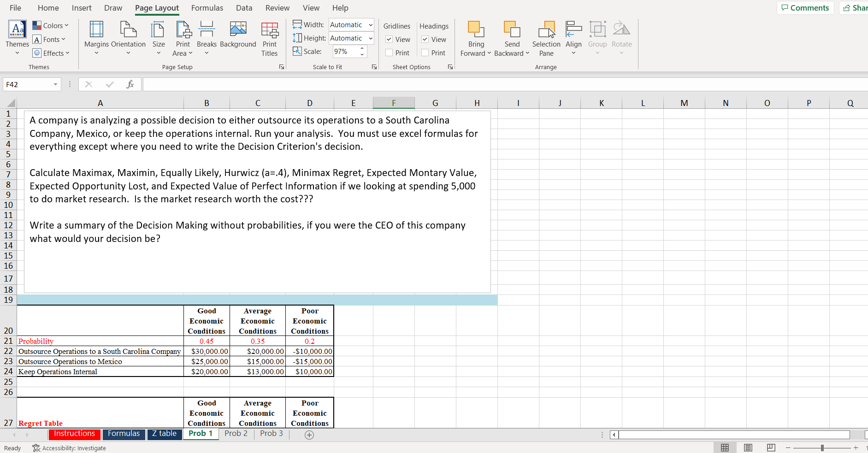Enable Print for Gridlines
Viewport: 868px width, 453px height.
(389, 53)
